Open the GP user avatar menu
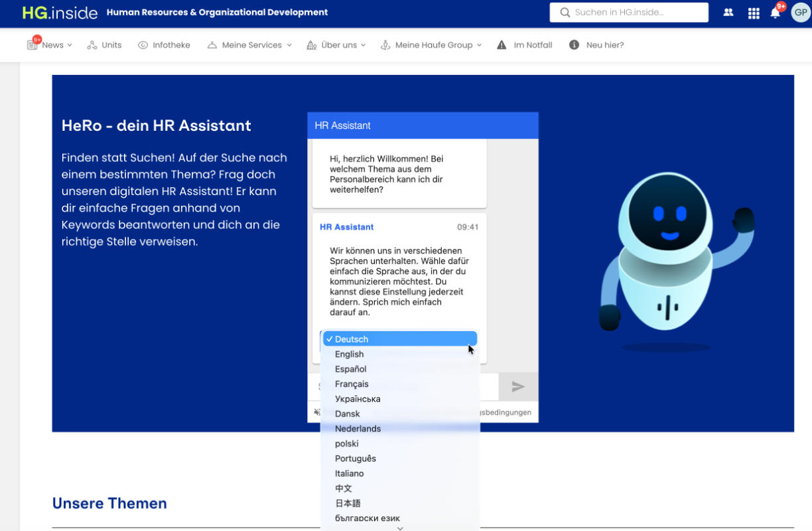812x531 pixels. click(801, 13)
